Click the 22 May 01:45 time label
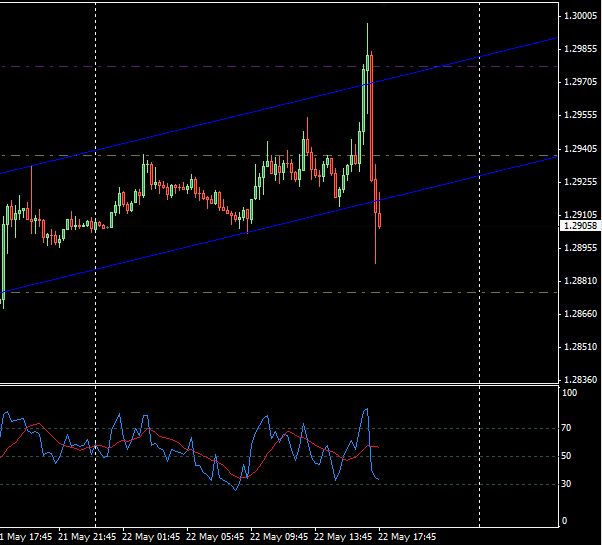Screen dimensions: 602x545 click(x=151, y=537)
